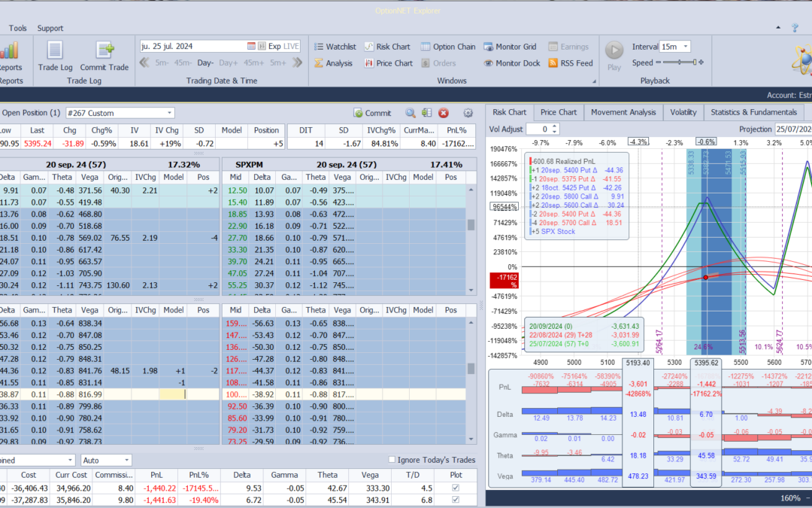812x508 pixels.
Task: Select the 5193.40 price marker
Action: click(x=638, y=362)
